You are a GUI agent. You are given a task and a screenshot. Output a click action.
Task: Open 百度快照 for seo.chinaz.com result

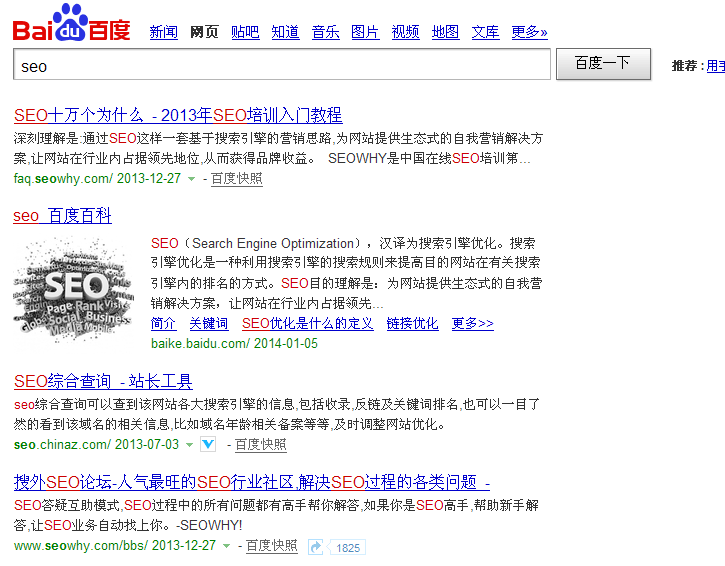(261, 444)
